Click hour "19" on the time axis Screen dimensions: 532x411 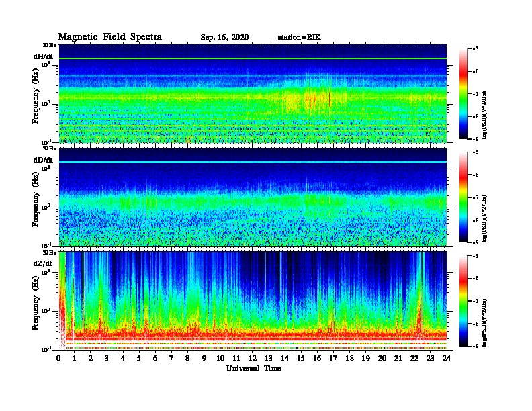click(x=365, y=358)
